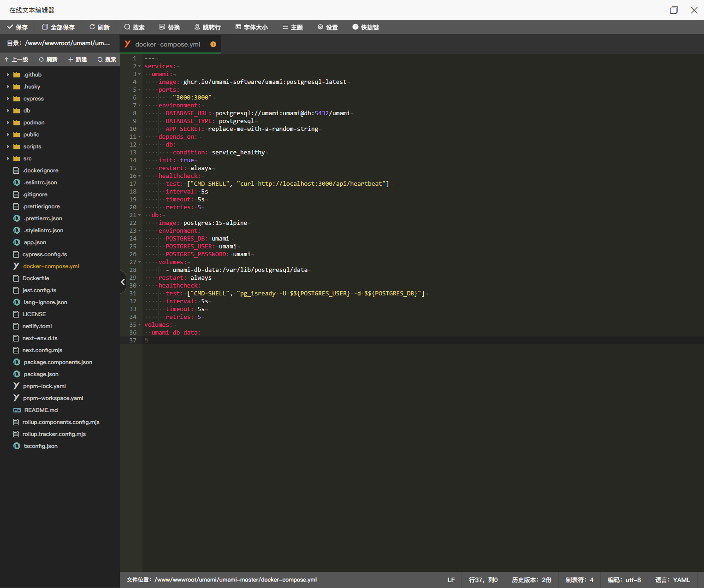
Task: Open history versions (历史版本) in status bar
Action: coord(531,580)
